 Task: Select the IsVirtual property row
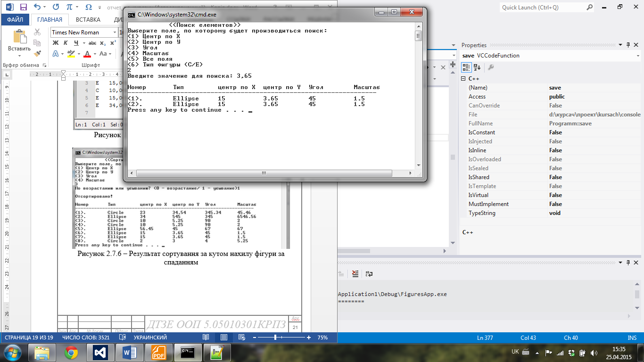pyautogui.click(x=554, y=195)
